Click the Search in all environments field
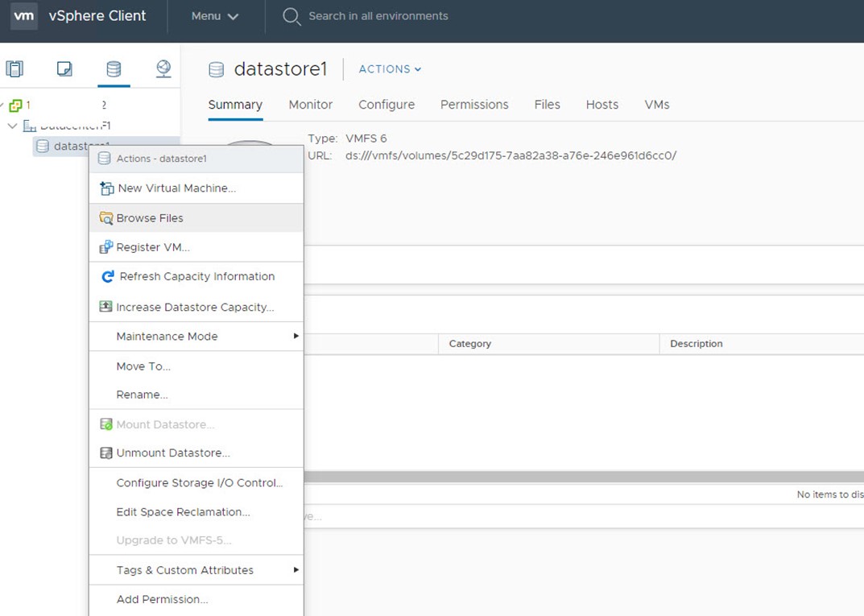 [378, 16]
